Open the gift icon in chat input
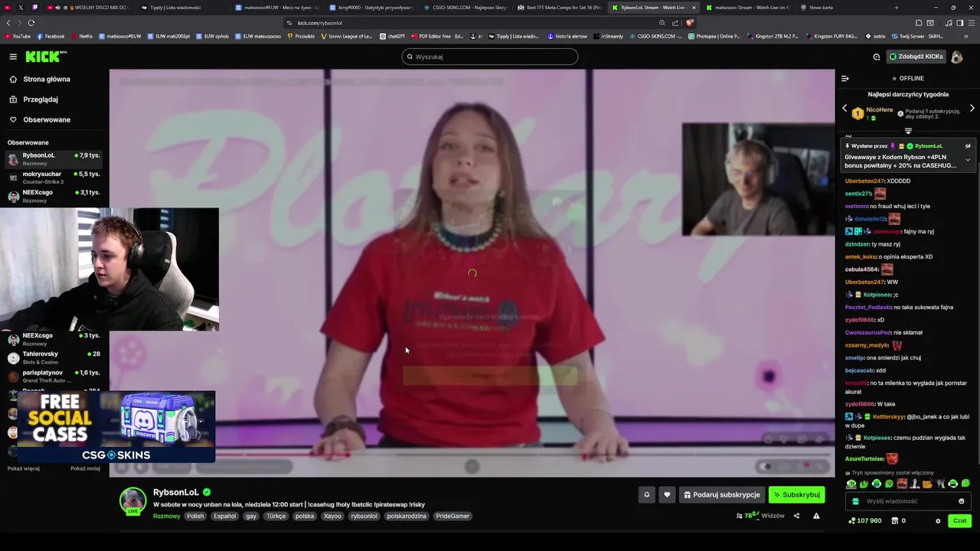Viewport: 980px width, 551px height. [x=856, y=501]
